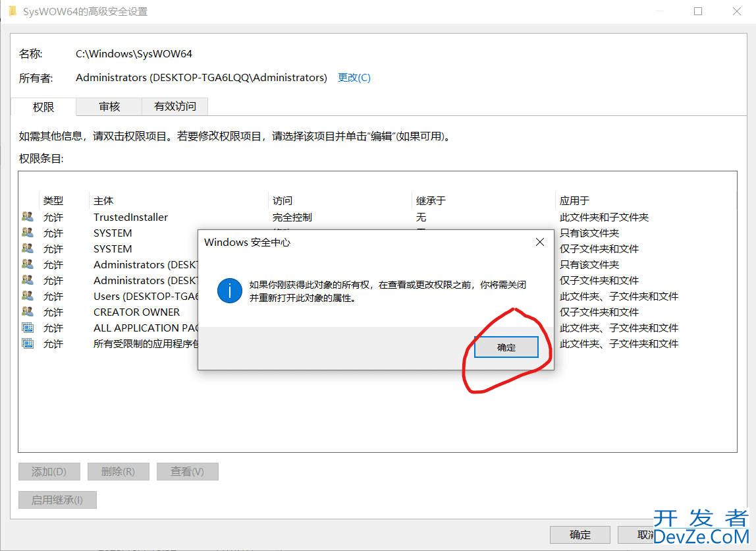Screen dimensions: 756x551
Task: Click the 删除(R) button
Action: click(x=118, y=471)
